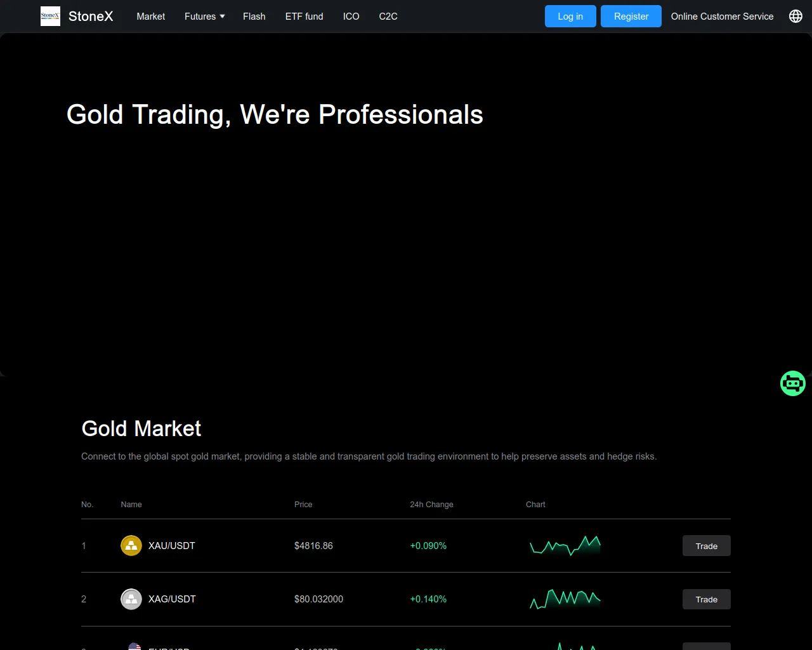Open the green chatbot assistant icon
Screen dimensions: 812x650
[x=793, y=383]
